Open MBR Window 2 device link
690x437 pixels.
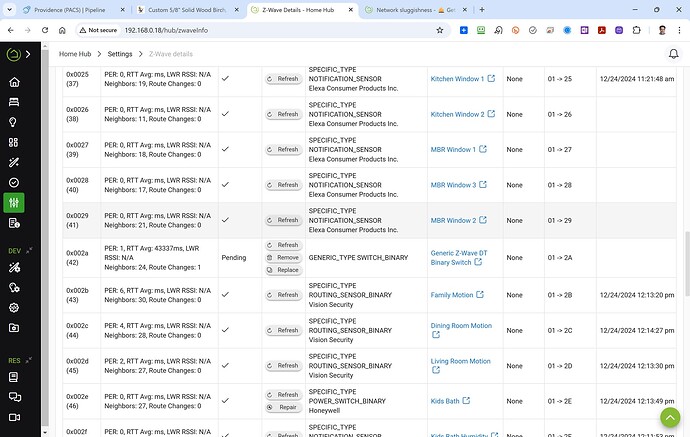[453, 220]
